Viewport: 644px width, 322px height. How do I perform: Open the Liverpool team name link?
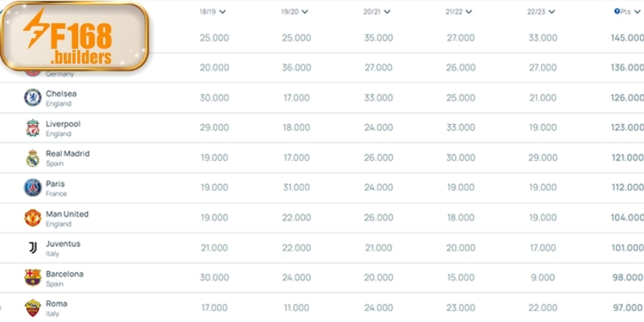click(63, 124)
